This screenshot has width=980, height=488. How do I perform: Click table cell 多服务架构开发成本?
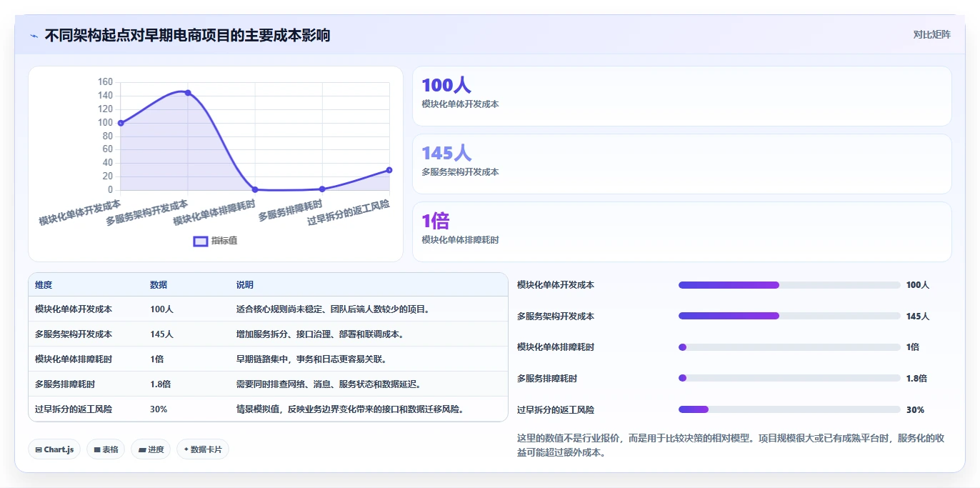pyautogui.click(x=74, y=334)
